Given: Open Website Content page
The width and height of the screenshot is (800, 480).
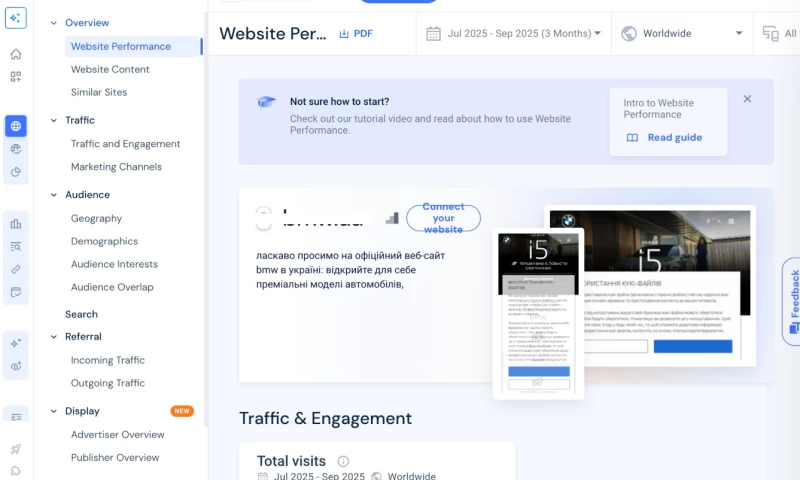Looking at the screenshot, I should click(x=110, y=69).
